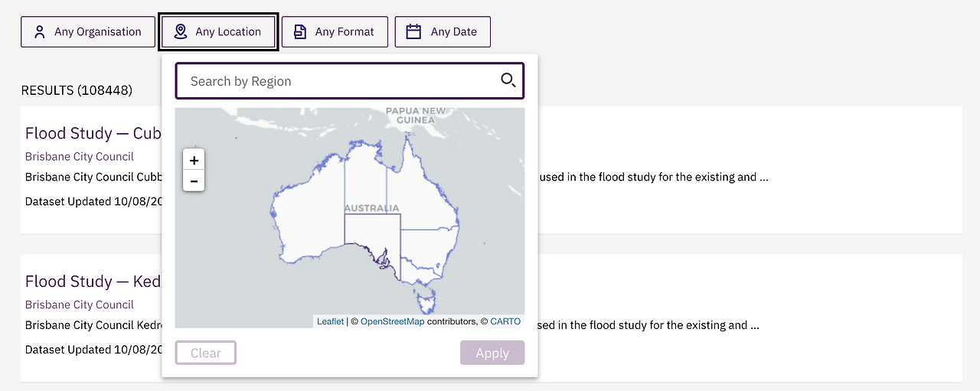Click Brisbane City Council under second result
The image size is (980, 391).
coord(80,305)
